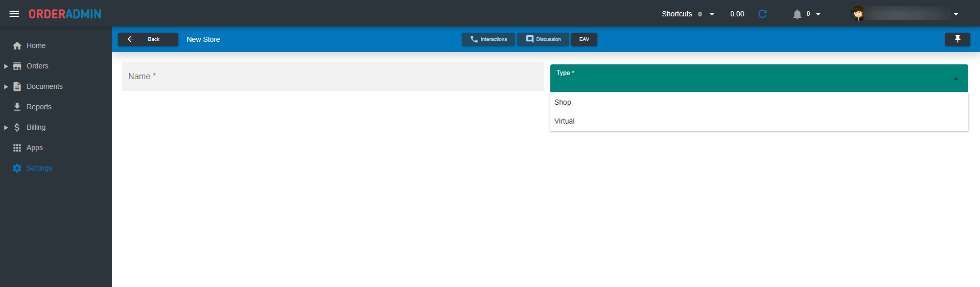
Task: Expand the user account dropdown arrow
Action: (x=956, y=14)
